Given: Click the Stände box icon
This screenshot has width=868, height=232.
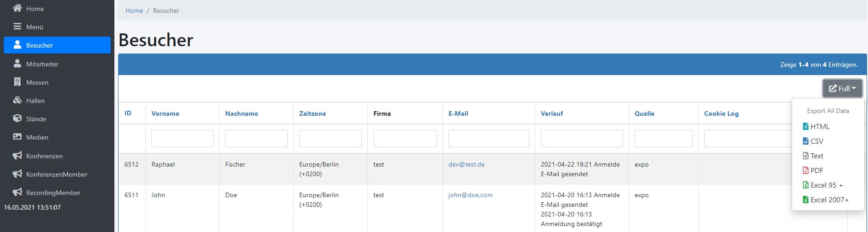Looking at the screenshot, I should (17, 119).
